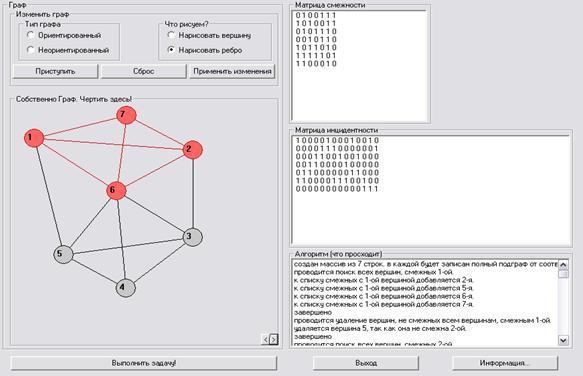Click gray vertex 3 node
Image resolution: width=583 pixels, height=376 pixels.
(x=193, y=237)
